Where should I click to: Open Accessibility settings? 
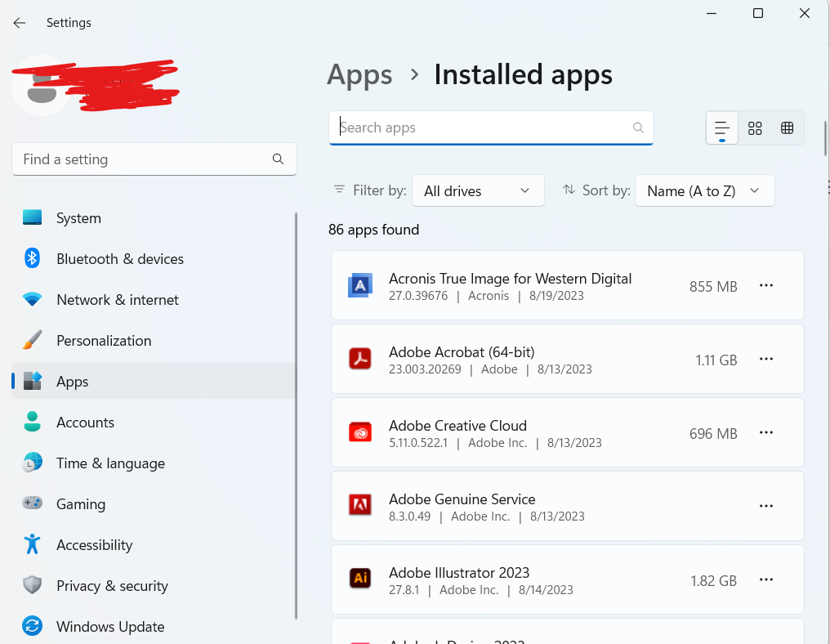tap(154, 544)
